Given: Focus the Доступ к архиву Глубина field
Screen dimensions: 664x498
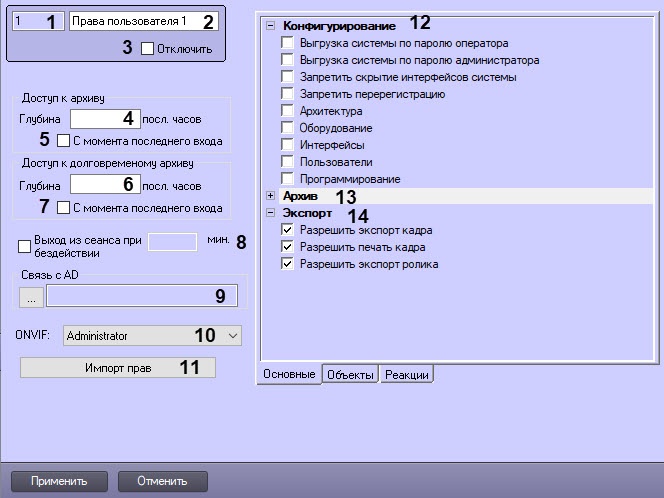Looking at the screenshot, I should 100,118.
